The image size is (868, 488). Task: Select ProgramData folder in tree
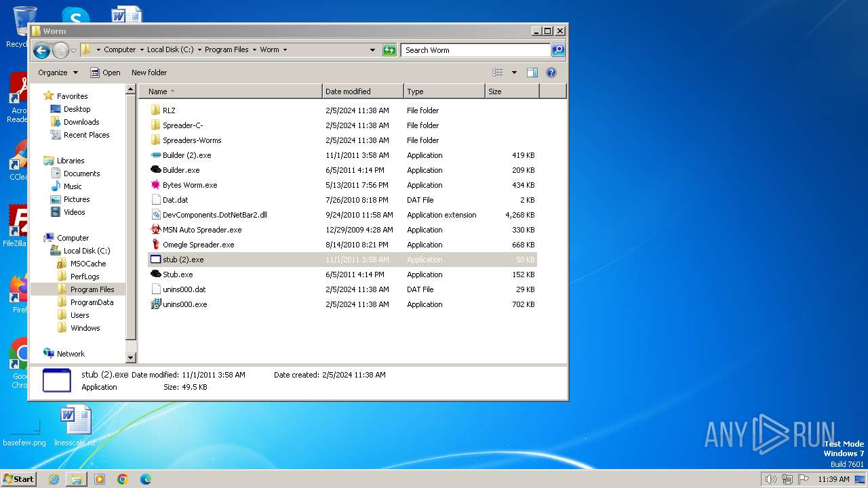[92, 302]
